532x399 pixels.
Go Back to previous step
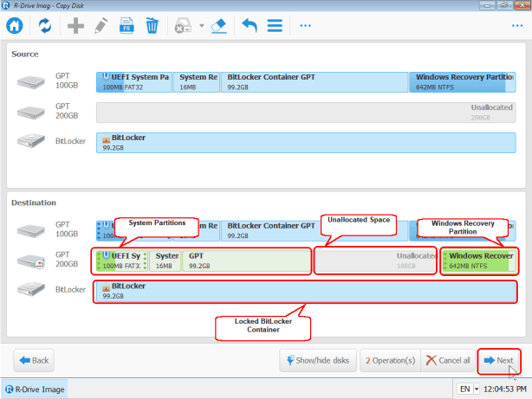tap(34, 360)
